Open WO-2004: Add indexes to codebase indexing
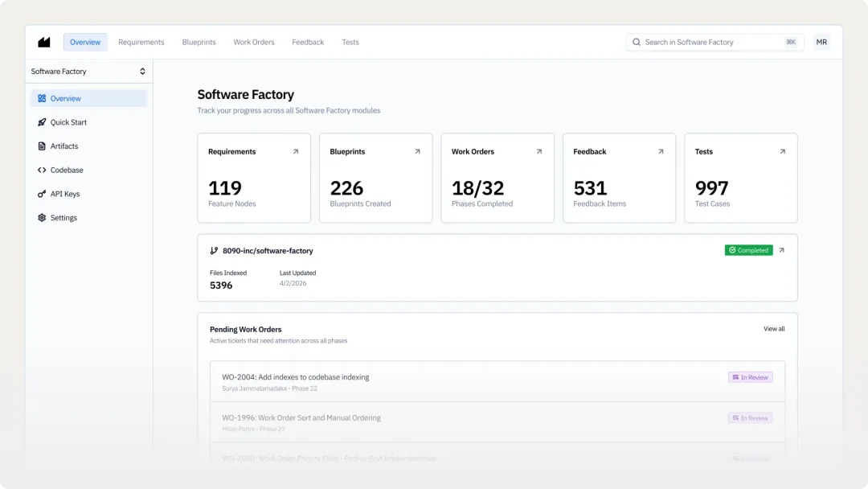Image resolution: width=868 pixels, height=489 pixels. pyautogui.click(x=497, y=381)
